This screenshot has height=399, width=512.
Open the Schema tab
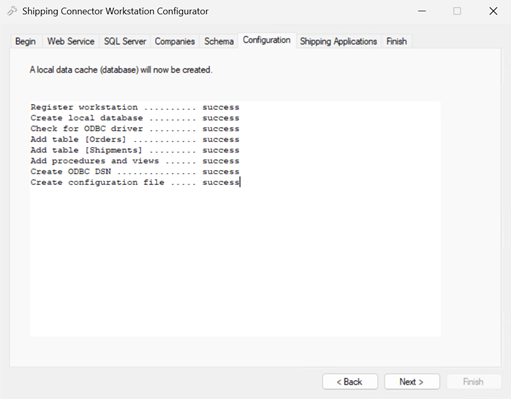pos(219,41)
